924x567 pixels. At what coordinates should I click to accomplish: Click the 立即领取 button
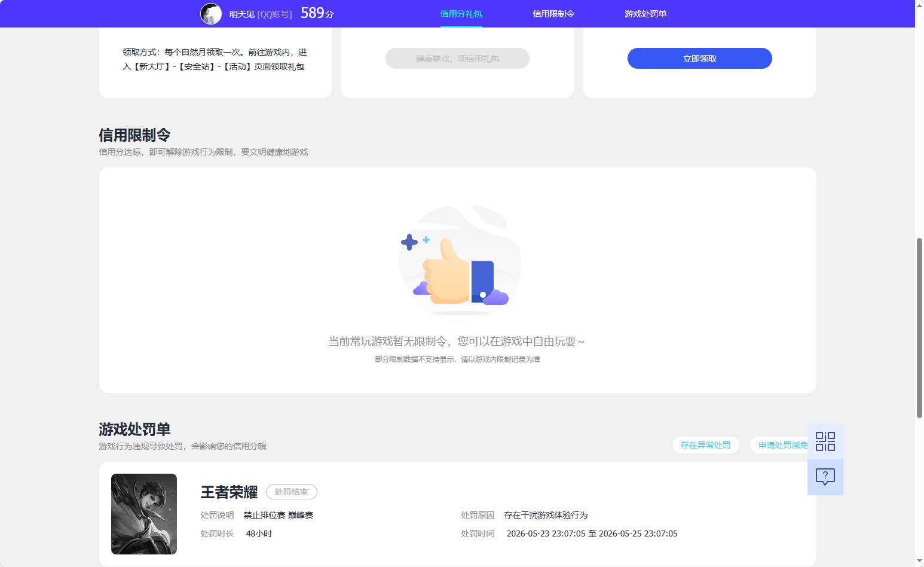click(700, 59)
